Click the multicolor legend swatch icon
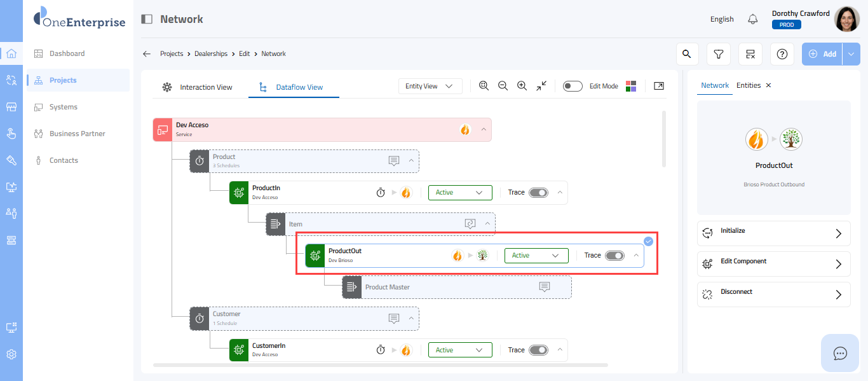The image size is (868, 381). coord(631,86)
